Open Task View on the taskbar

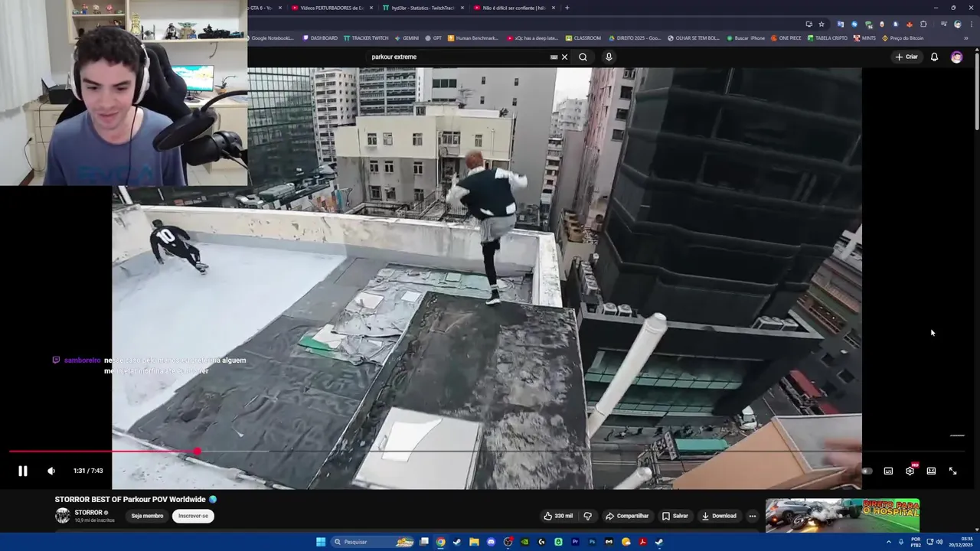pyautogui.click(x=423, y=542)
